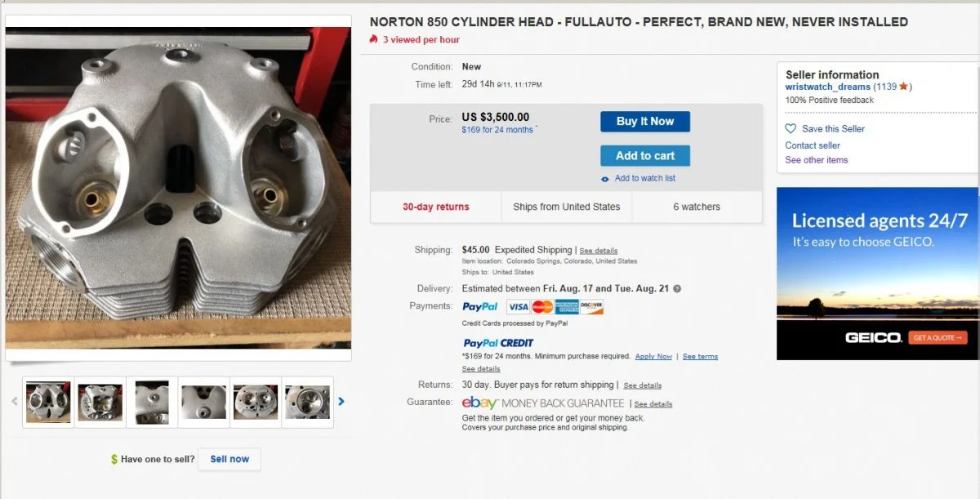Click the MasterCard payment icon
This screenshot has width=980, height=499.
pyautogui.click(x=541, y=306)
